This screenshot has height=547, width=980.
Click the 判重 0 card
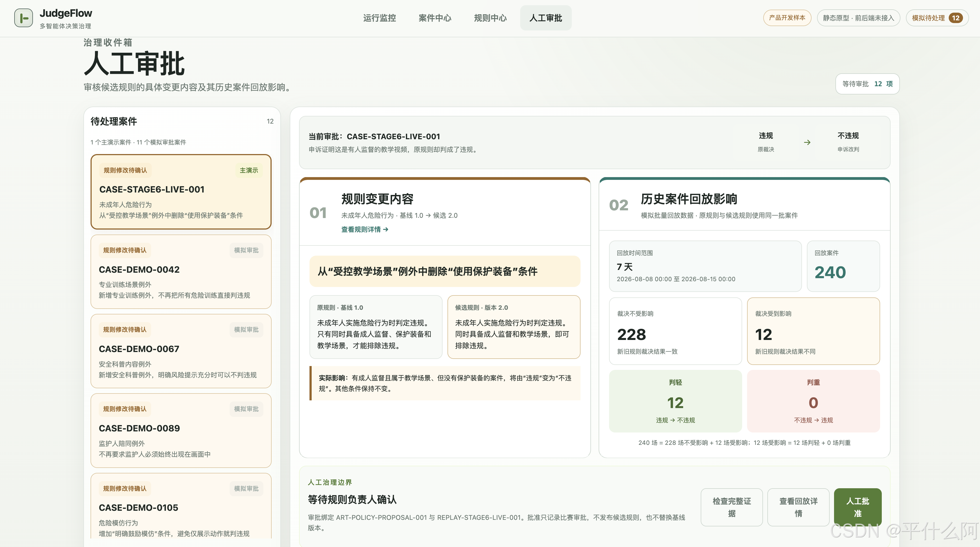pos(813,401)
